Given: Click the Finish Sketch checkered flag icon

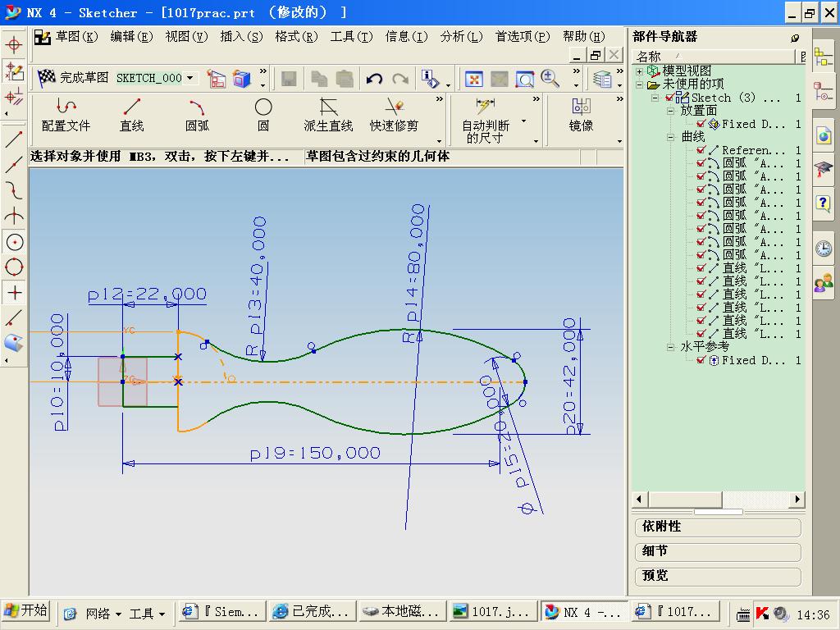Looking at the screenshot, I should tap(47, 78).
